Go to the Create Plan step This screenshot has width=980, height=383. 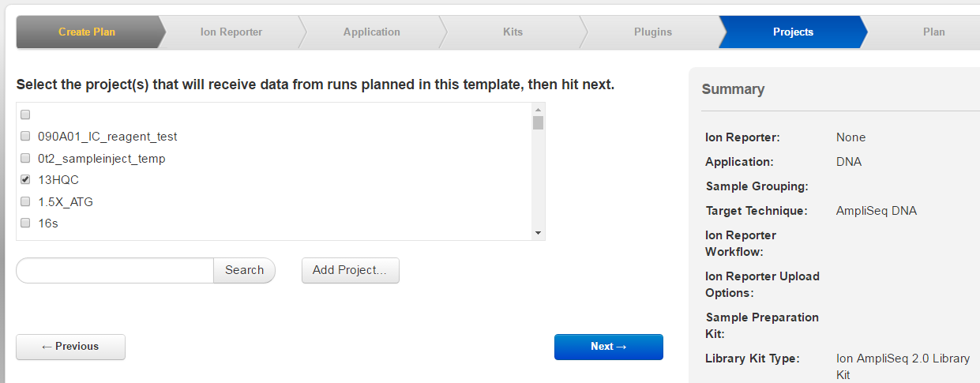[x=87, y=32]
